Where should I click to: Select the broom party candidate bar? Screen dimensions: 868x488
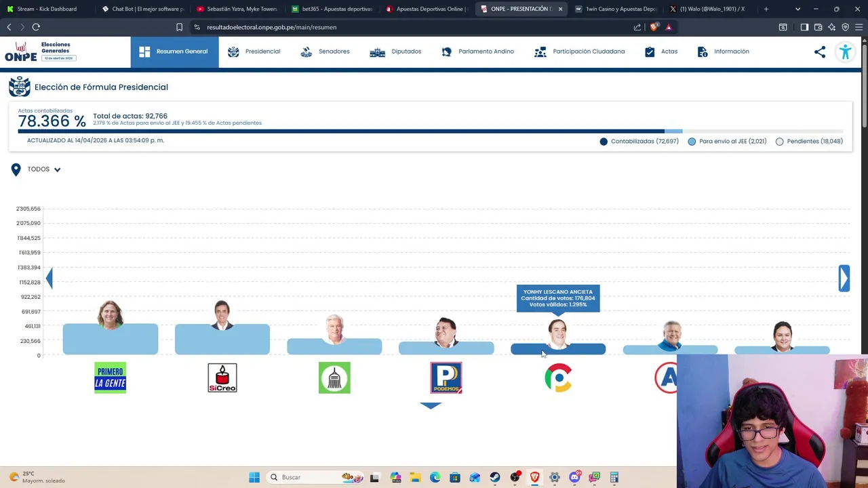pyautogui.click(x=334, y=346)
